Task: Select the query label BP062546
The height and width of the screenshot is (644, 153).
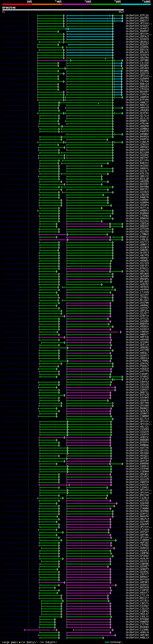Action: [9, 8]
